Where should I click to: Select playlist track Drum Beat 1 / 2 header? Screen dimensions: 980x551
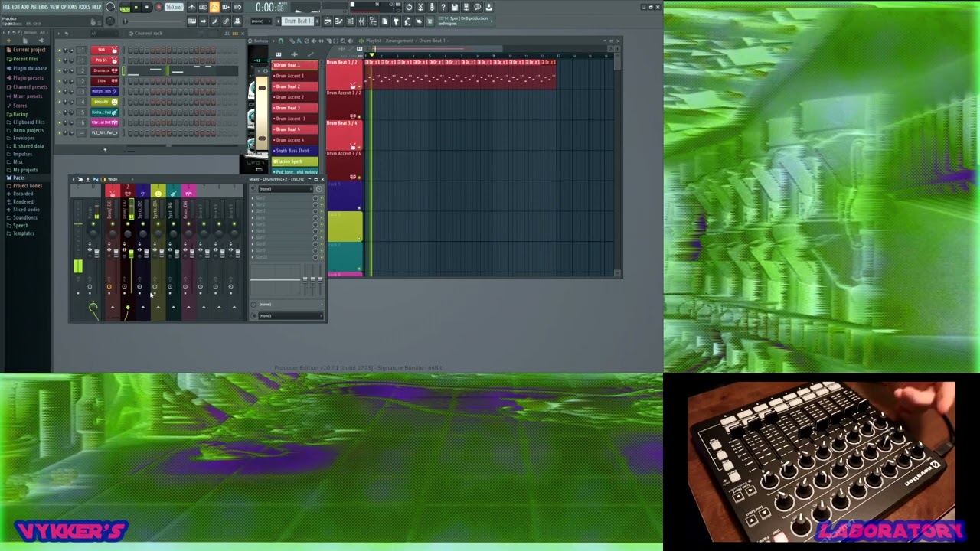(x=344, y=73)
